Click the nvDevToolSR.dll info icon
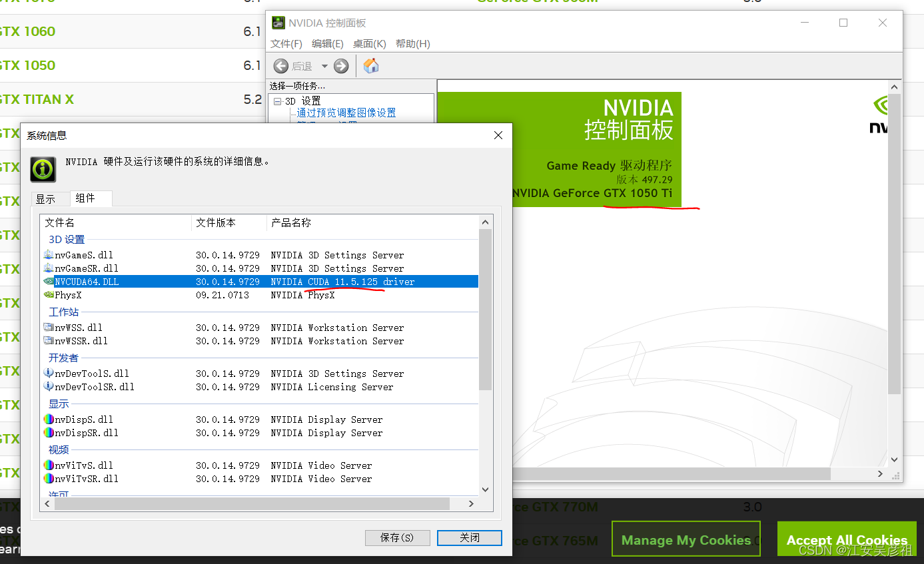Image resolution: width=924 pixels, height=564 pixels. [49, 386]
